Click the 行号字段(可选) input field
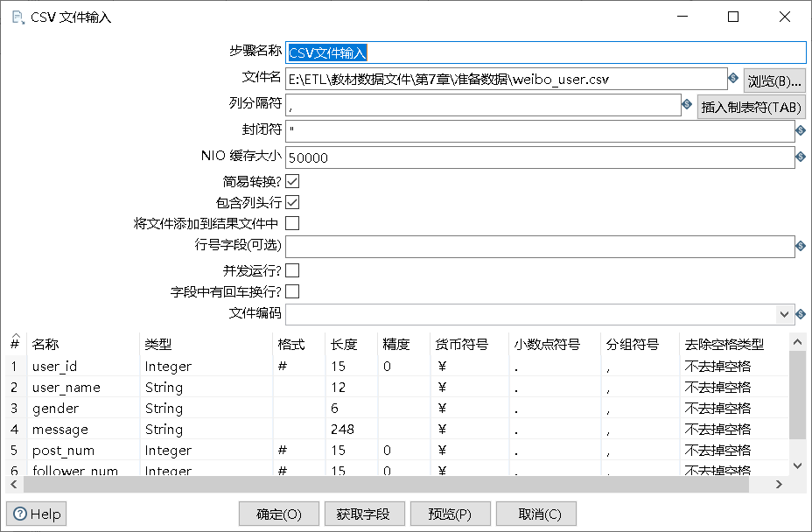The width and height of the screenshot is (812, 532). (x=540, y=247)
